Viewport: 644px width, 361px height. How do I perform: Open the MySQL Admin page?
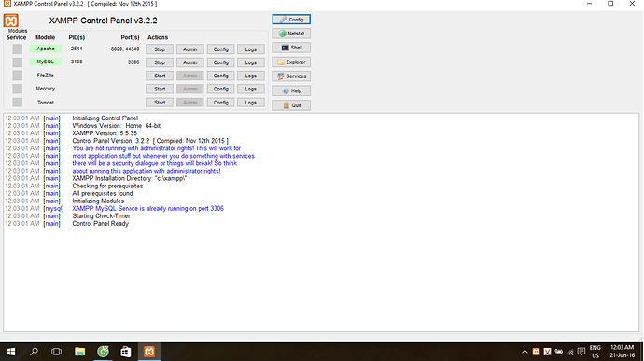pos(189,62)
